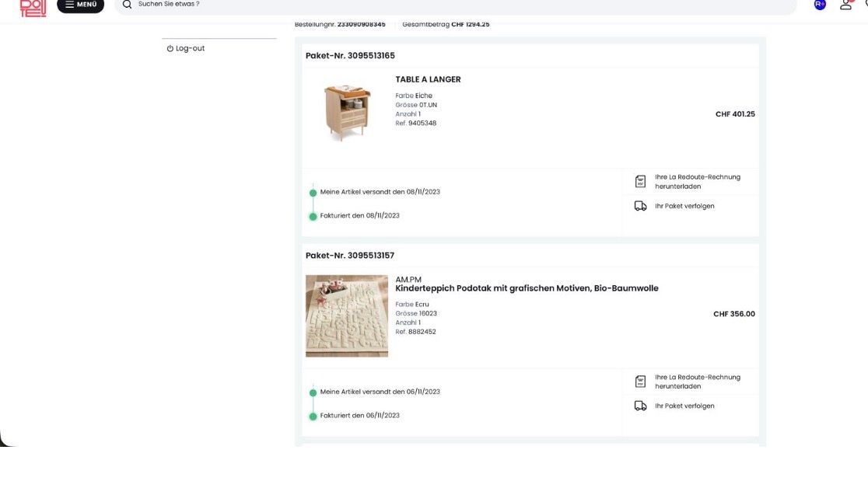Viewport: 868px width, 481px height.
Task: Open the MENÜ button
Action: point(80,5)
